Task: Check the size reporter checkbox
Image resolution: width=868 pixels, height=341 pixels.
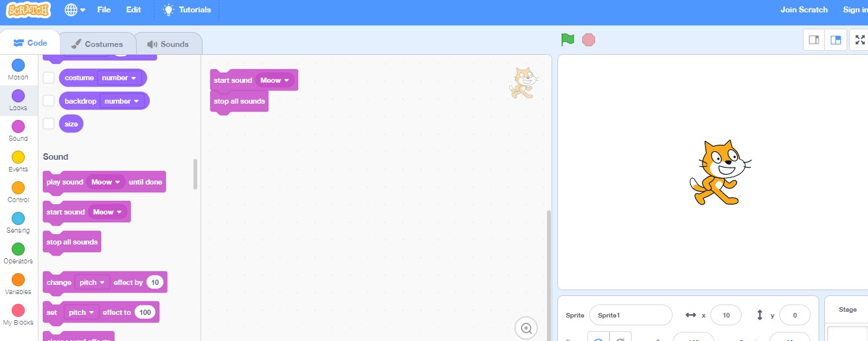Action: (x=48, y=124)
